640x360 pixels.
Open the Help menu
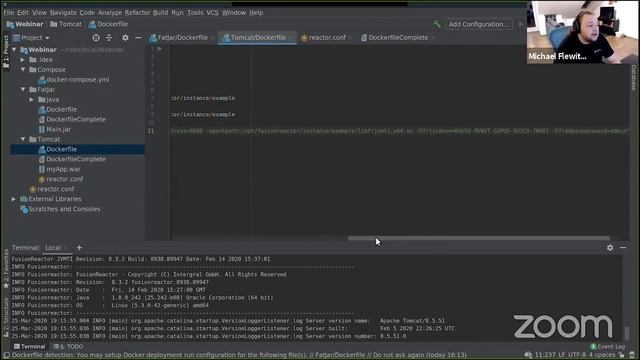(x=256, y=13)
